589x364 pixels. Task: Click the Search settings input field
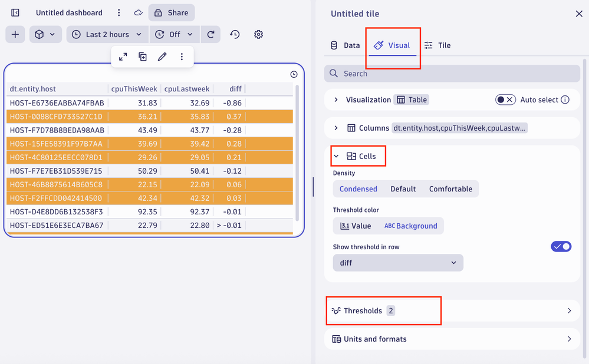(452, 74)
